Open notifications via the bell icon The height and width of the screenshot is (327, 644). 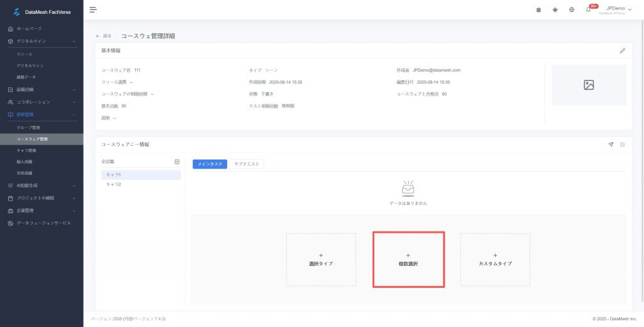(x=588, y=9)
